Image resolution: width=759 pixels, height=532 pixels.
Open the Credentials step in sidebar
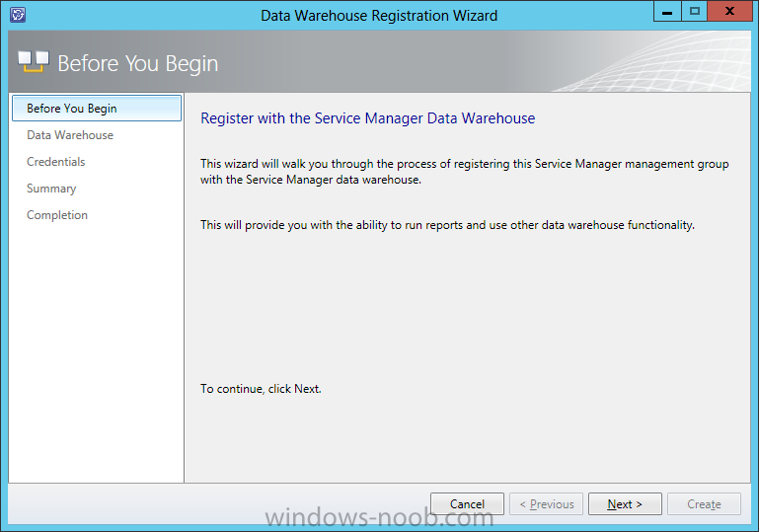(56, 162)
